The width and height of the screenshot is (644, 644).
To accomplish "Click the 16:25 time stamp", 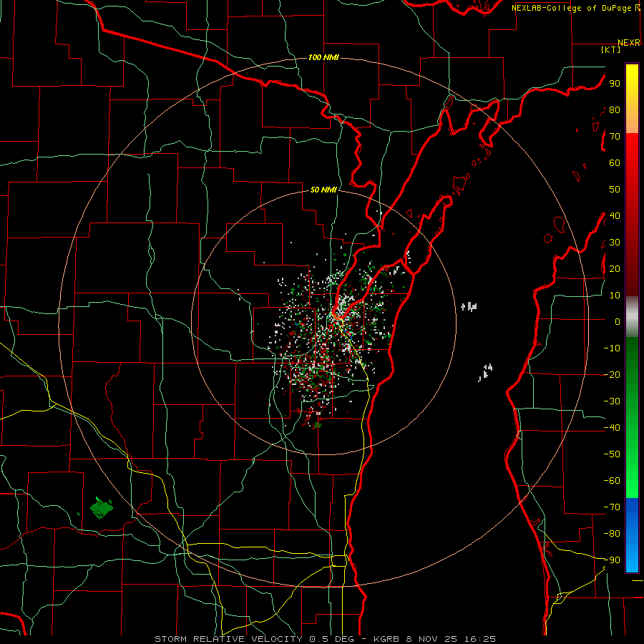I will (x=480, y=639).
